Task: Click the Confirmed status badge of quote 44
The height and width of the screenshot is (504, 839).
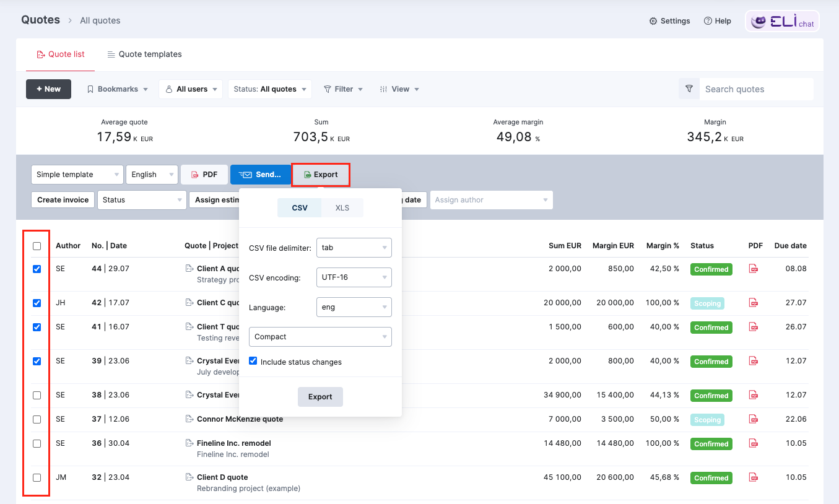Action: tap(711, 269)
